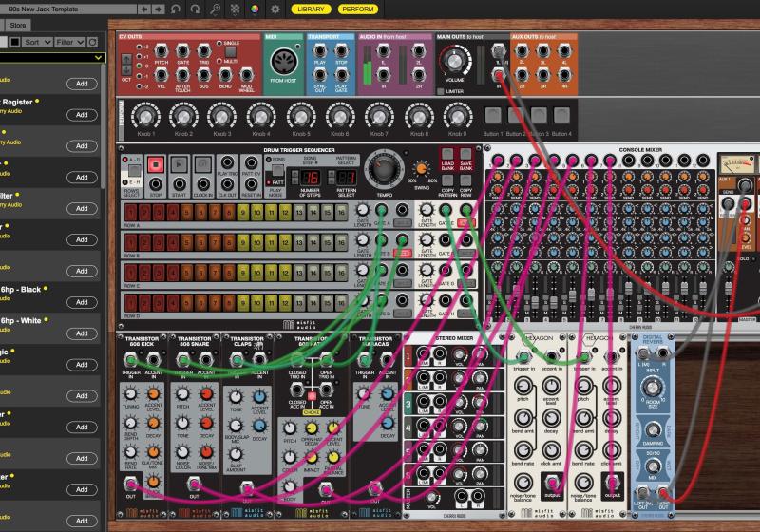Click the cable visibility grid icon
Image resolution: width=760 pixels, height=532 pixels.
coord(235,9)
